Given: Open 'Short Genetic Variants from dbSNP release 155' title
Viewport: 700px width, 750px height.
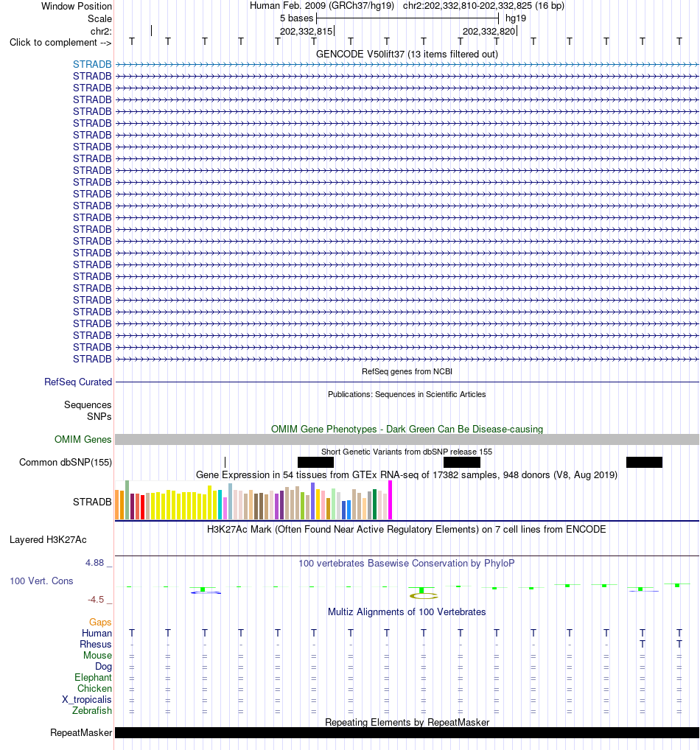Looking at the screenshot, I should pyautogui.click(x=407, y=452).
